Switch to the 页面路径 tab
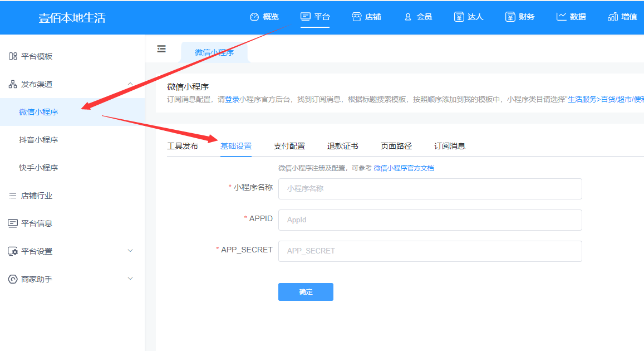644x351 pixels. [396, 146]
